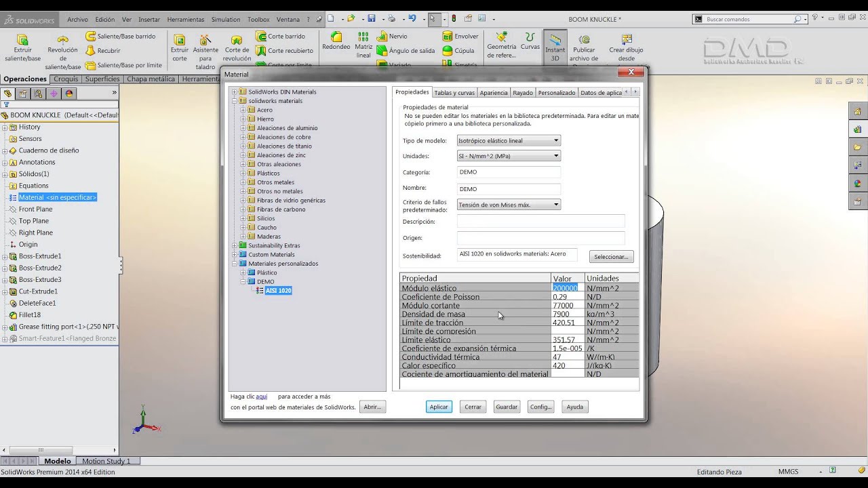The image size is (868, 488).
Task: Open the Tablas y curvas tab
Action: [454, 92]
